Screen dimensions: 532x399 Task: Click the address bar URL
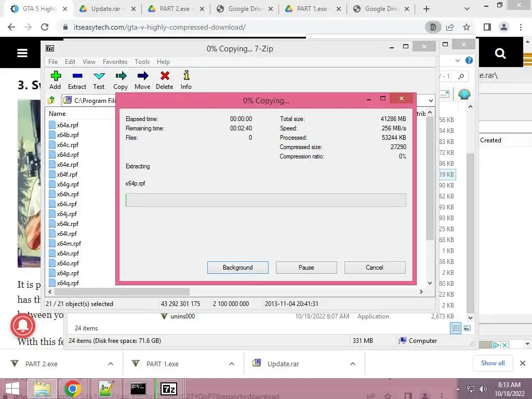[x=159, y=27]
